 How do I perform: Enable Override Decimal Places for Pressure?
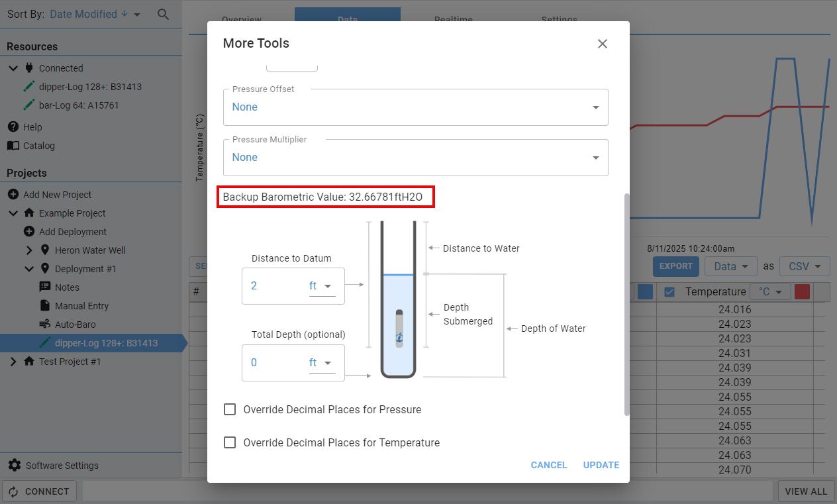tap(230, 409)
